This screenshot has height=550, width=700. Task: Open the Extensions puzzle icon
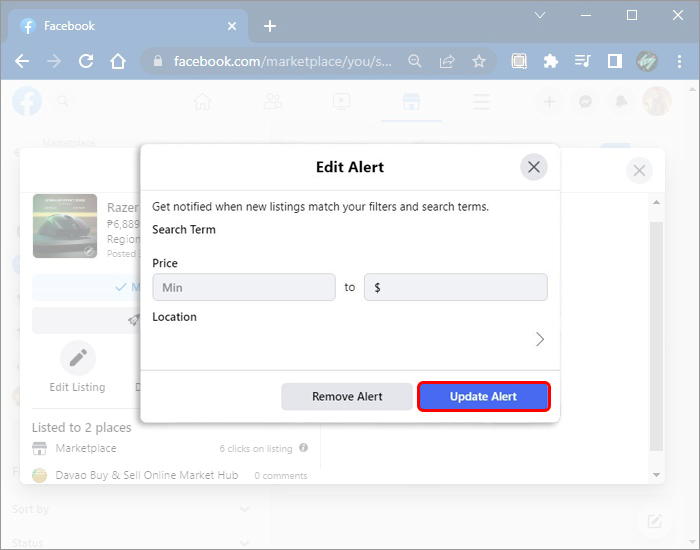point(551,61)
